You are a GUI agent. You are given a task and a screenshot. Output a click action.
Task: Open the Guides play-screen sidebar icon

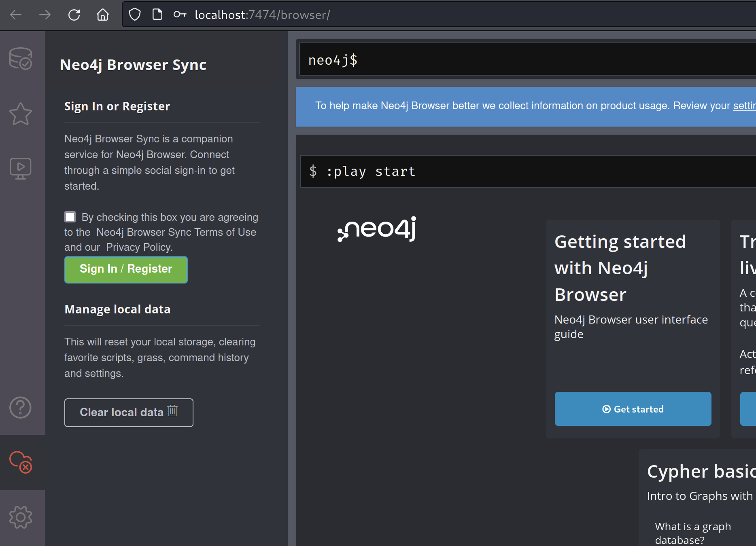(x=21, y=168)
